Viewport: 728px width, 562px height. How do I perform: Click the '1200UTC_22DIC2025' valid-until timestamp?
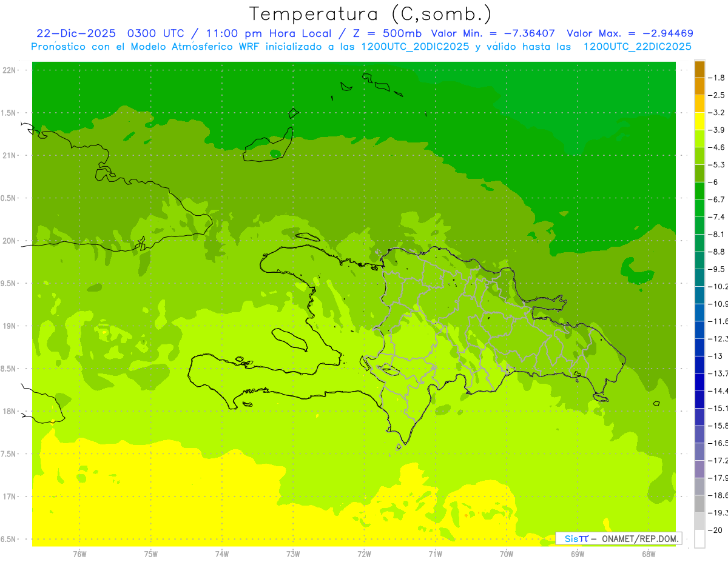[637, 47]
